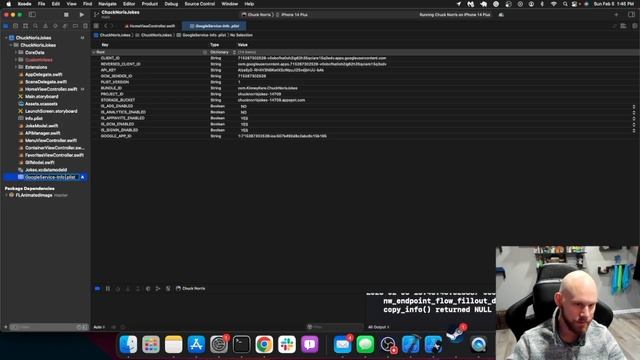This screenshot has width=640, height=360.
Task: Open Assets.xcassets in the navigator
Action: pos(41,104)
